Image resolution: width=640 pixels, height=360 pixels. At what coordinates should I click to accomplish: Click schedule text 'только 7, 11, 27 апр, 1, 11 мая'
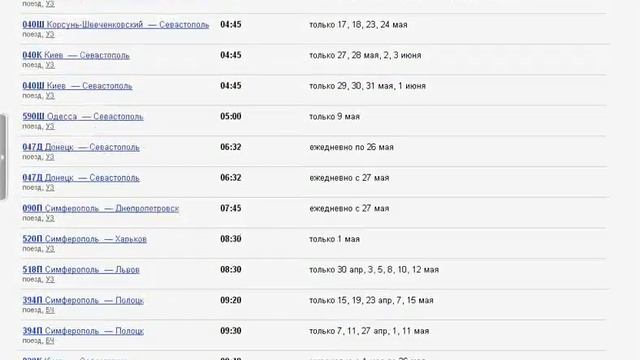[x=369, y=331]
